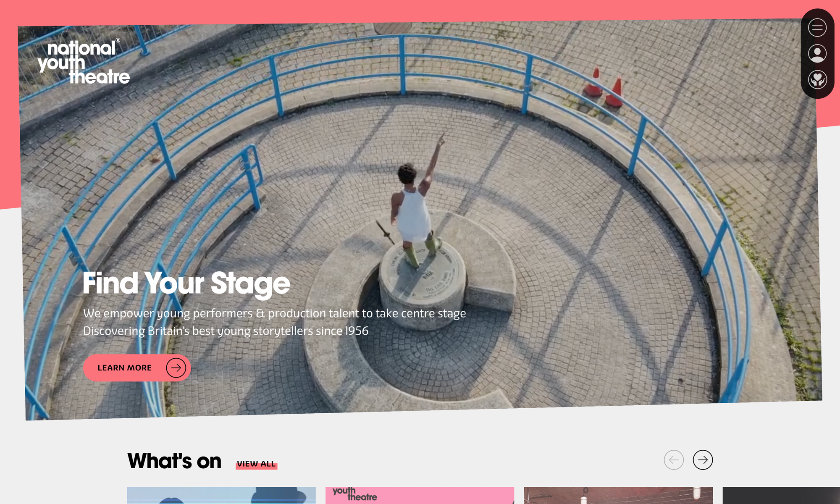Click the What's on heading
Viewport: 840px width, 504px height.
pyautogui.click(x=174, y=461)
